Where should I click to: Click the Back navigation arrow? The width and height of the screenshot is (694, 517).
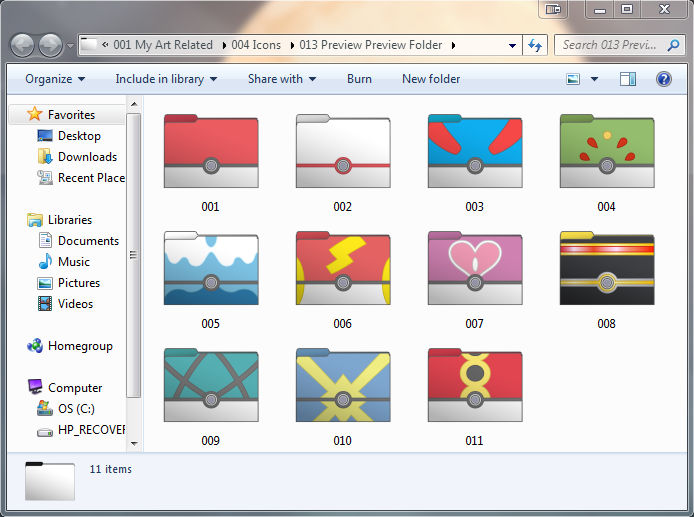click(22, 45)
